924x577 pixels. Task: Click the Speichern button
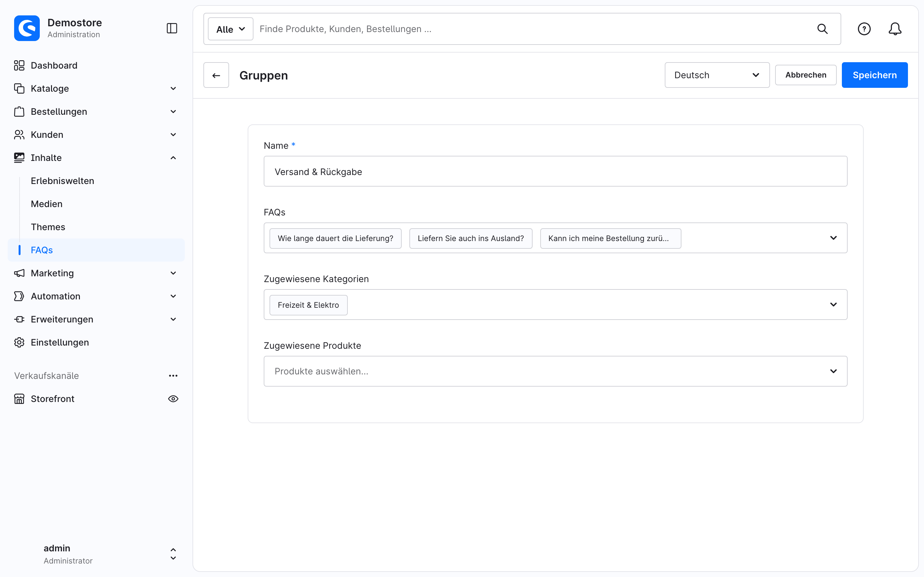(874, 75)
